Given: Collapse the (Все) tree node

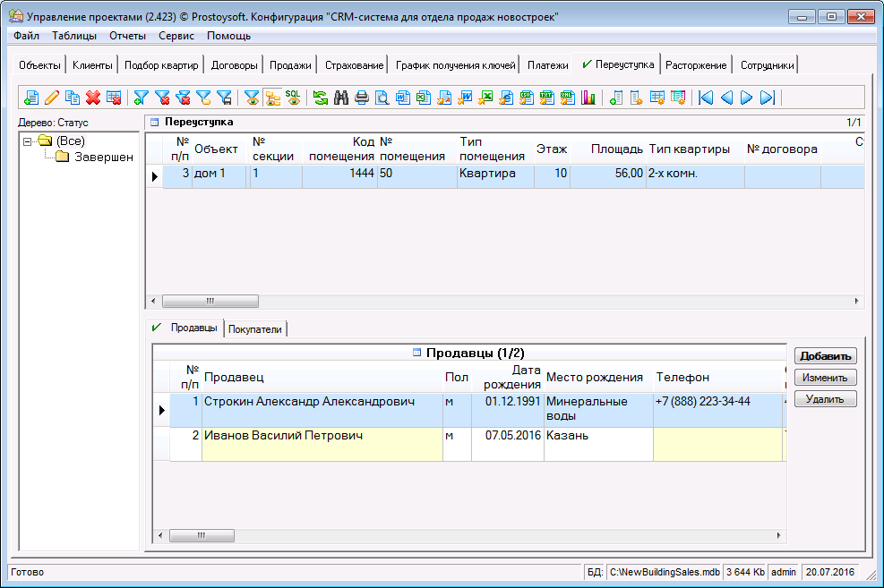Looking at the screenshot, I should [29, 141].
